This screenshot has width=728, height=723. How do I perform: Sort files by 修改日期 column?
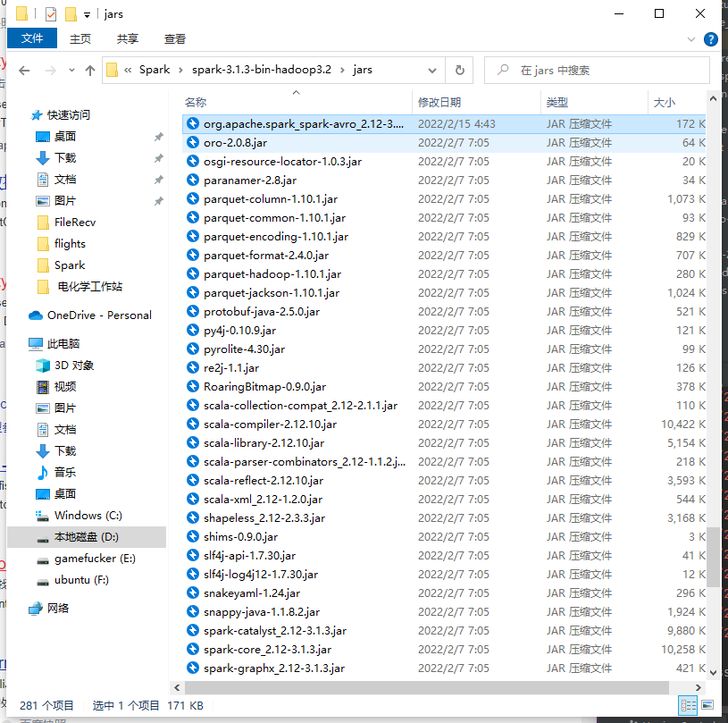pyautogui.click(x=439, y=102)
